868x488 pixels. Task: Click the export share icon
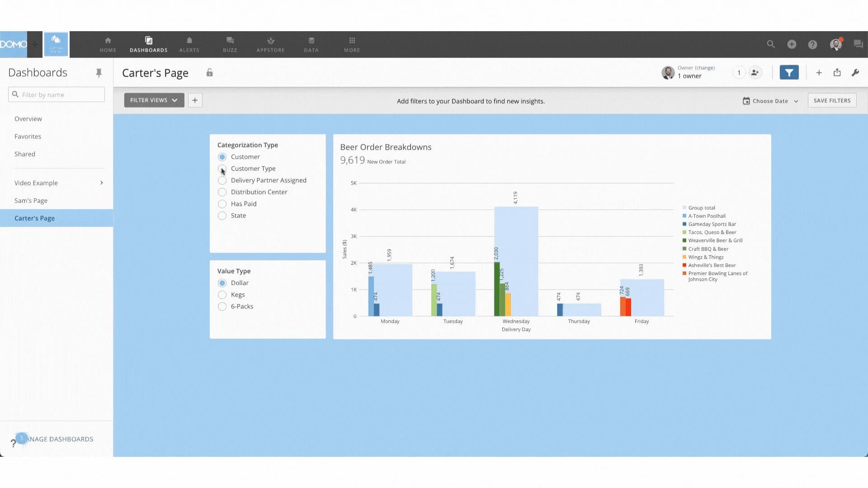(837, 72)
